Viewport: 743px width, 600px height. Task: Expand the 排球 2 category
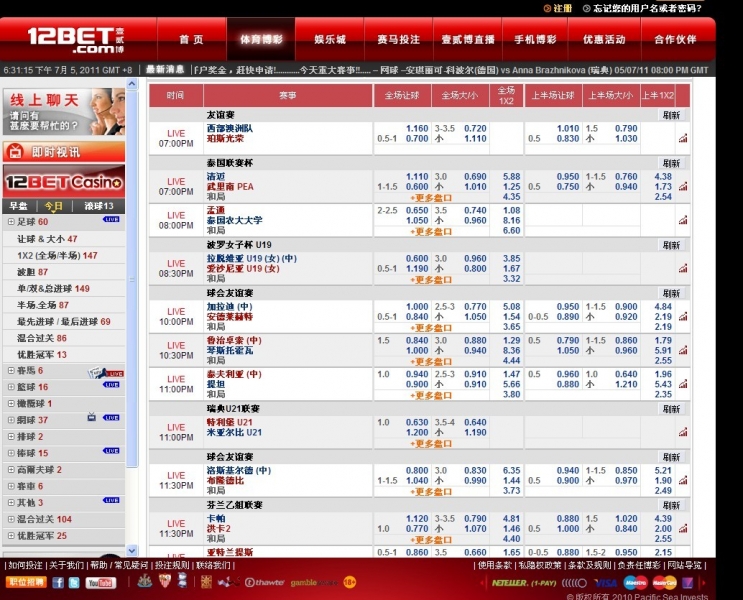pos(11,436)
